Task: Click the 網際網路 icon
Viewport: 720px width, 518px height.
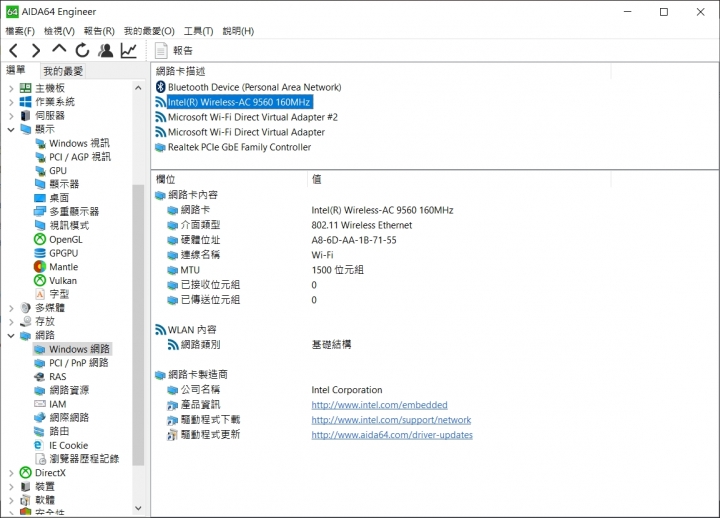Action: pos(40,418)
